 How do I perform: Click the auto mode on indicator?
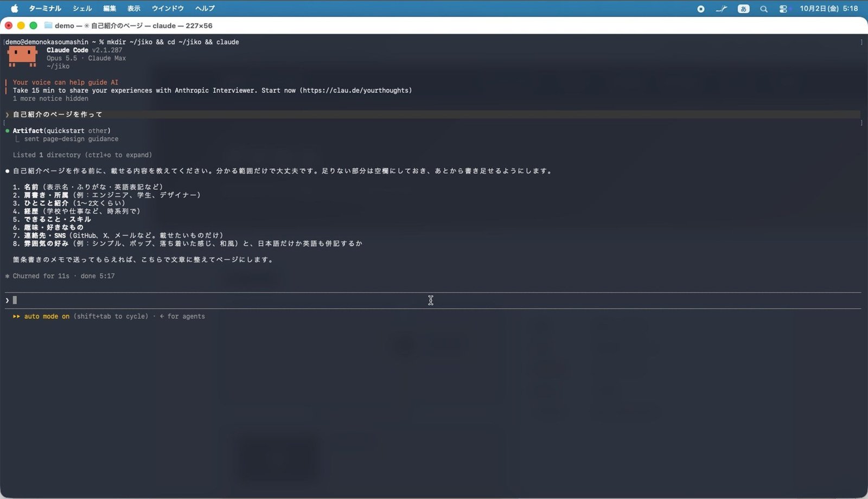click(47, 316)
